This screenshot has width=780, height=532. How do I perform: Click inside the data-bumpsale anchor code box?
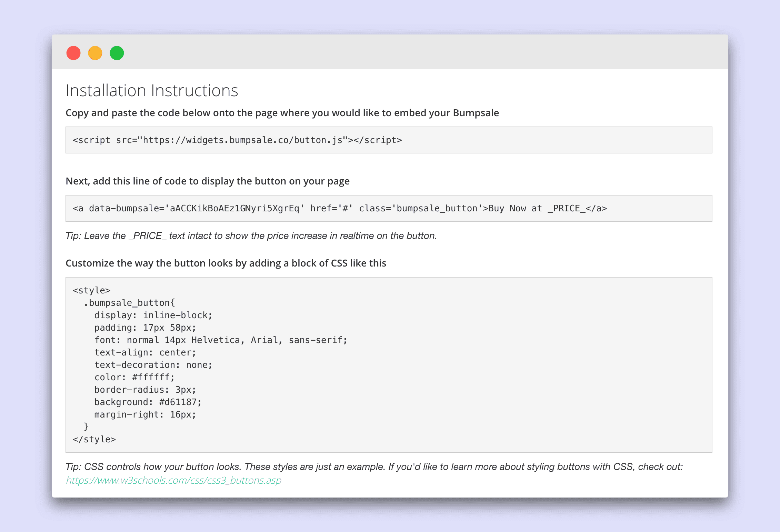tap(340, 208)
